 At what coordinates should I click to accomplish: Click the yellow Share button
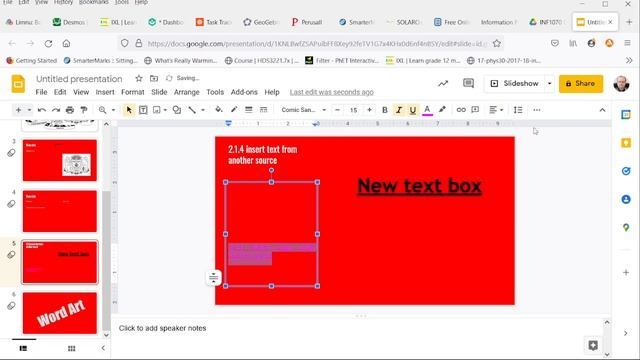point(581,83)
